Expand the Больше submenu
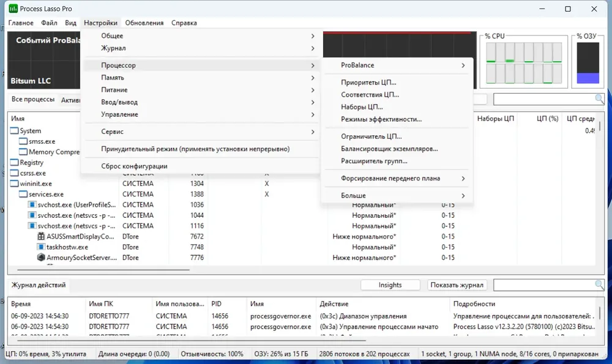Viewport: 612px width, 364px height. [x=397, y=196]
